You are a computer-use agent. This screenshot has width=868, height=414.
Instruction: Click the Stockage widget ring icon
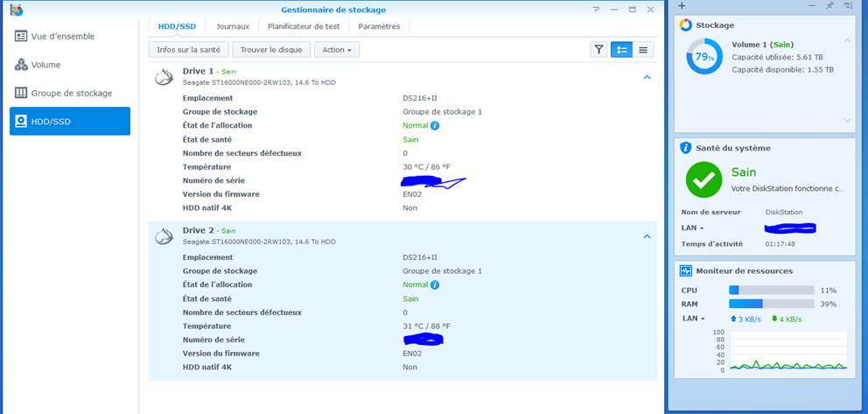[686, 25]
